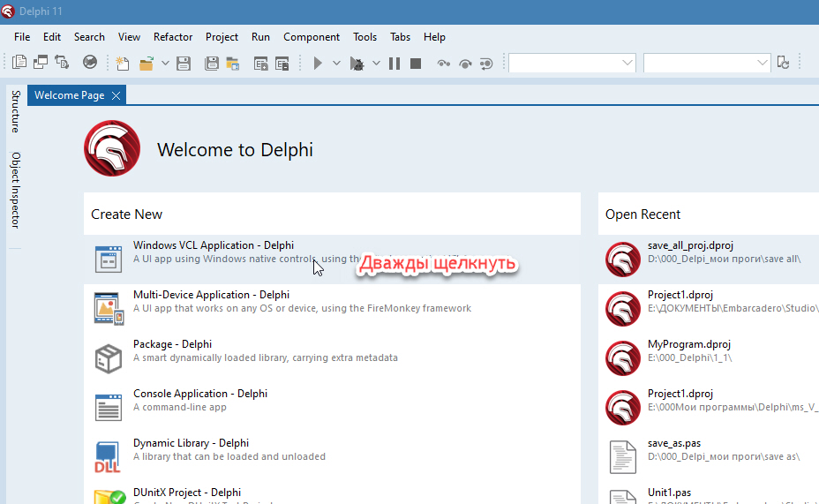Open recent project save_all_proj.dproj
The height and width of the screenshot is (504, 819).
tap(709, 259)
